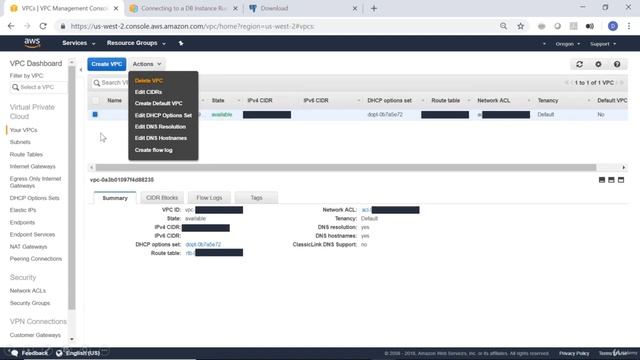Click the browser zoom magnifier icon
This screenshot has height=360, width=640.
[x=503, y=26]
